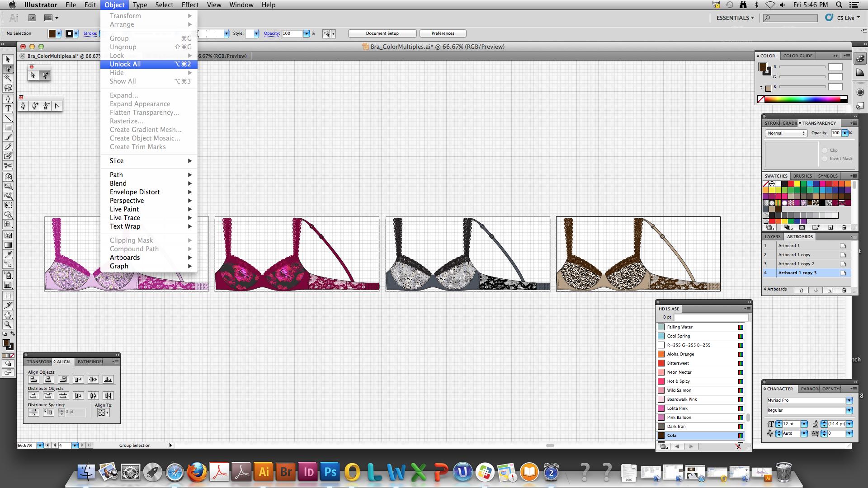Switch to the Layers tab
The width and height of the screenshot is (868, 488).
tap(772, 236)
